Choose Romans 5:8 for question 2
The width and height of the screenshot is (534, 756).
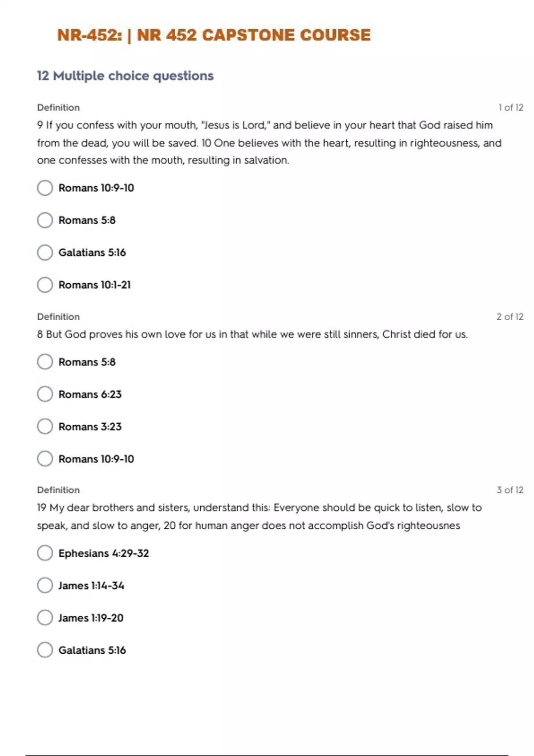coord(45,362)
